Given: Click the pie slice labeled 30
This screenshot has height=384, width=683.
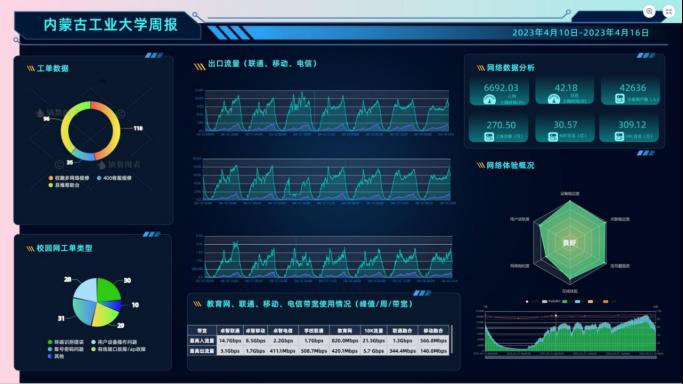Looking at the screenshot, I should coord(108,290).
